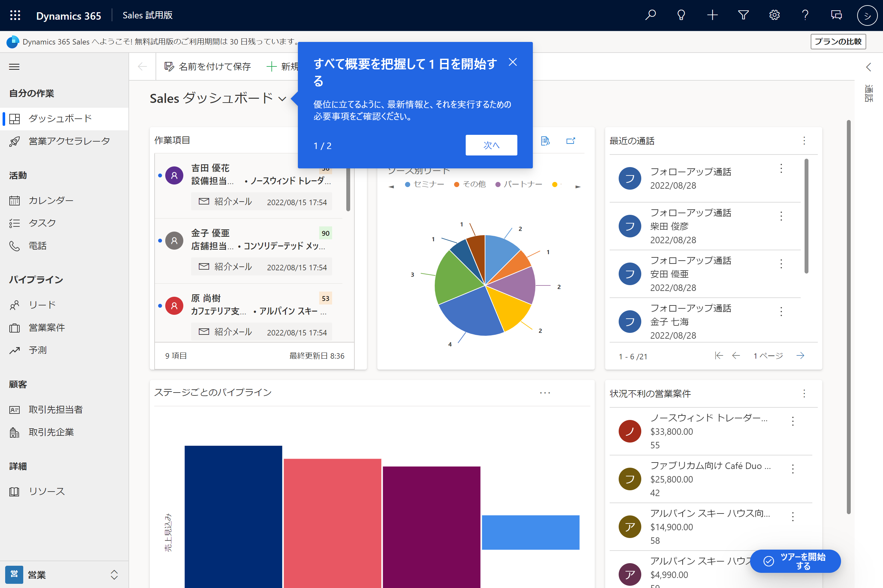This screenshot has width=883, height=588.
Task: Open the app launcher waffle icon
Action: 15,15
